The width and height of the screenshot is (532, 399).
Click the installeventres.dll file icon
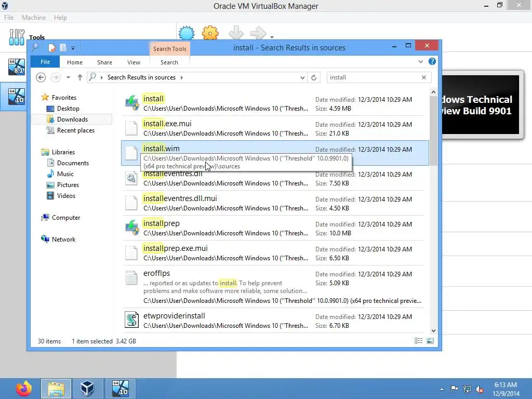[131, 178]
